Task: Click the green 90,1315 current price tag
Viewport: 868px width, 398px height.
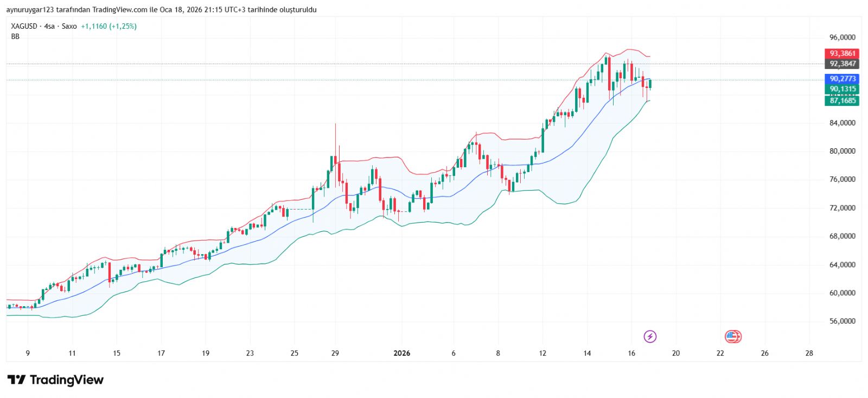Action: point(842,89)
